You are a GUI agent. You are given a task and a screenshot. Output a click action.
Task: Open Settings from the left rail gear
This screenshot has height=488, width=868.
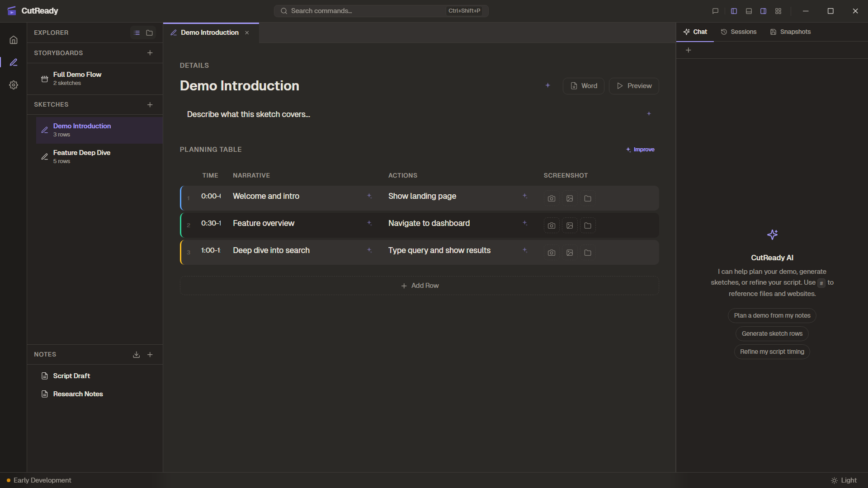(x=14, y=85)
